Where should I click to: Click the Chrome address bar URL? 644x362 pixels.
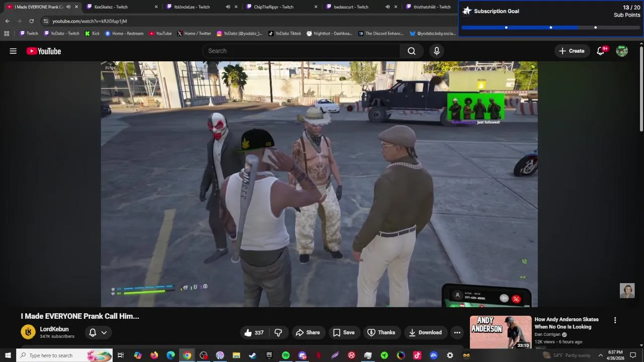point(90,21)
